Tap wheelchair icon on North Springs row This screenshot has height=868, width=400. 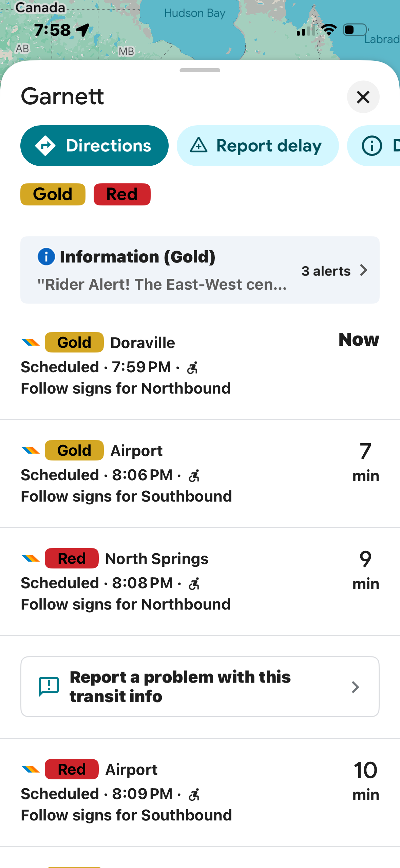pyautogui.click(x=194, y=584)
